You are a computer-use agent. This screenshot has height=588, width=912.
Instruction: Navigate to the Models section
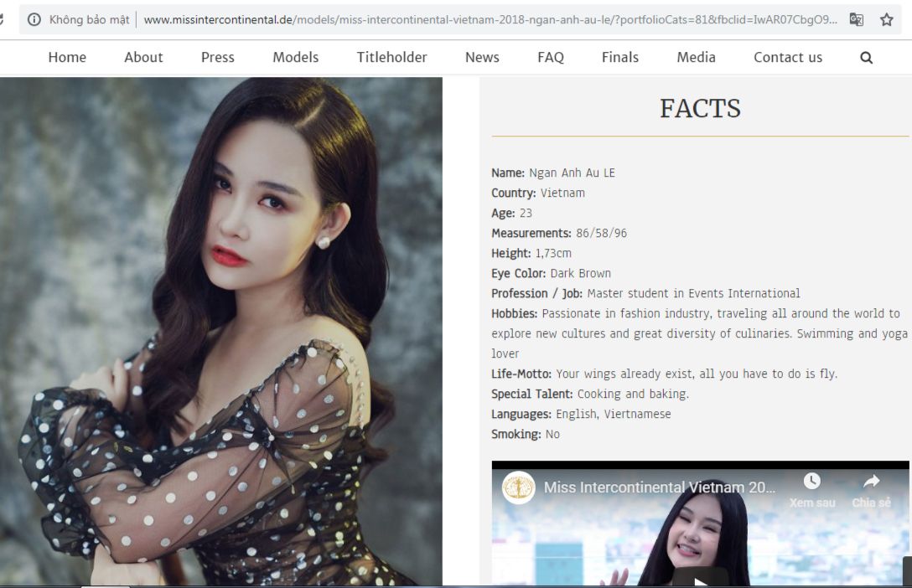click(x=295, y=58)
